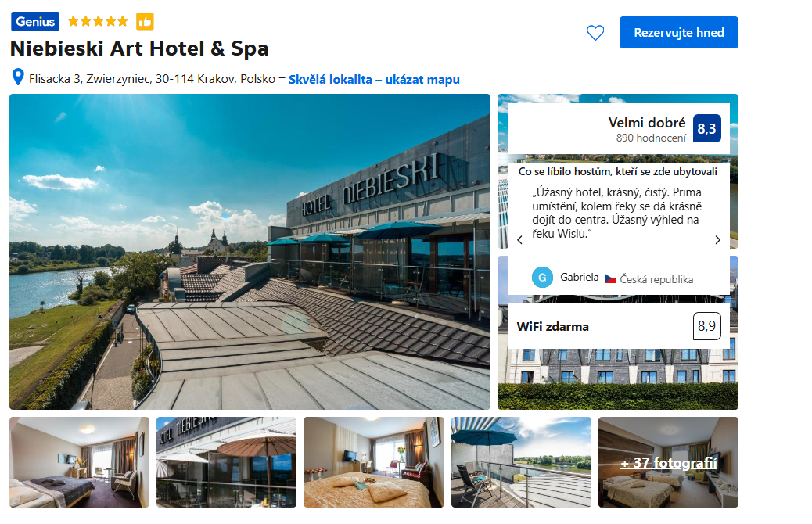Open the 8,3 review score badge
812x524 pixels.
point(707,128)
